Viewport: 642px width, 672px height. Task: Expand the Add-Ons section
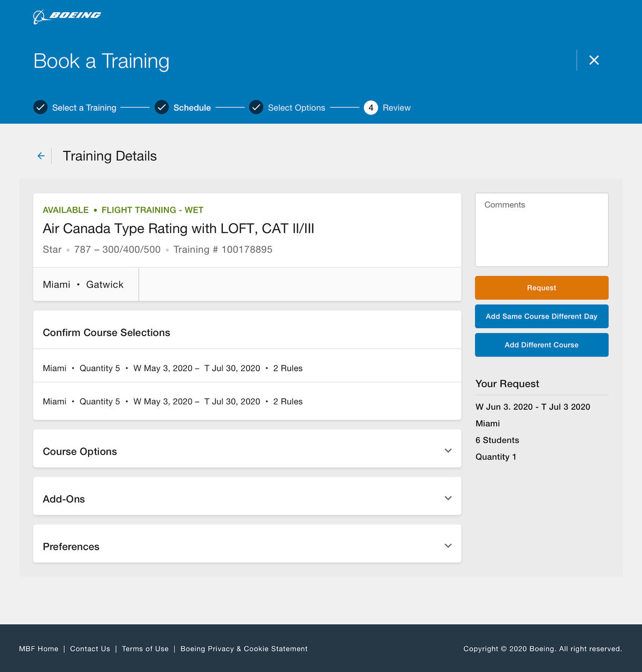click(448, 498)
